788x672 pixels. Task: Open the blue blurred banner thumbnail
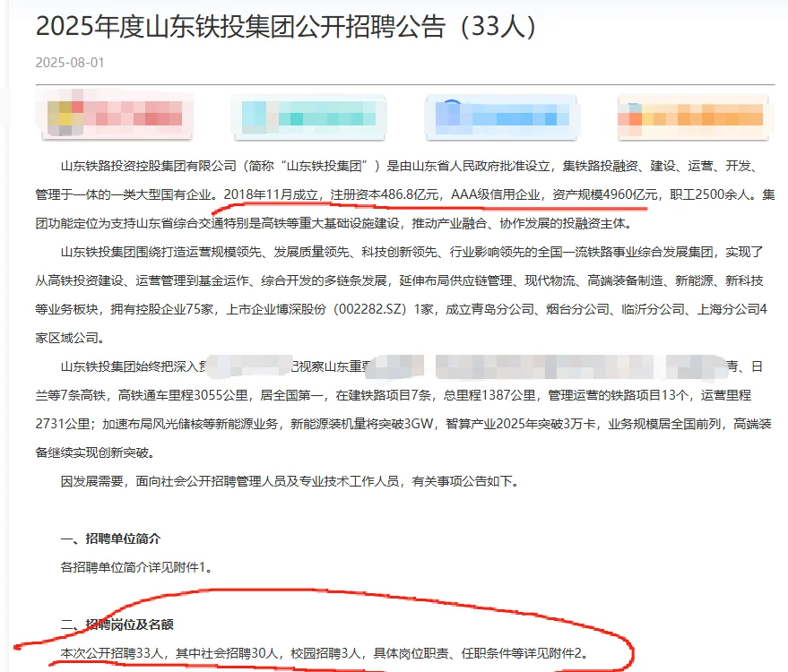501,117
